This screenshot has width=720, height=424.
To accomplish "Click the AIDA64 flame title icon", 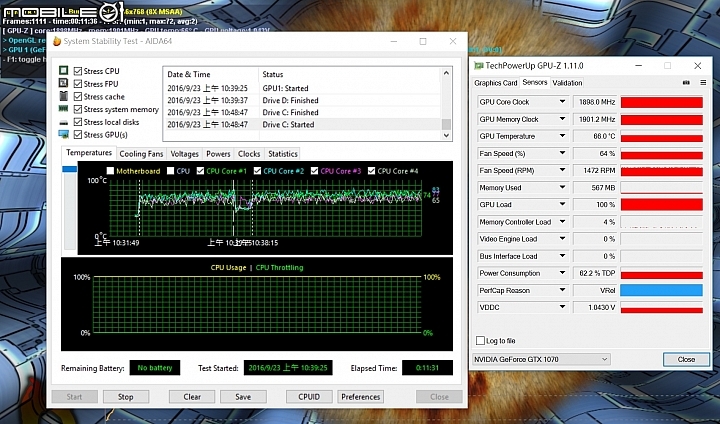I will pyautogui.click(x=57, y=41).
